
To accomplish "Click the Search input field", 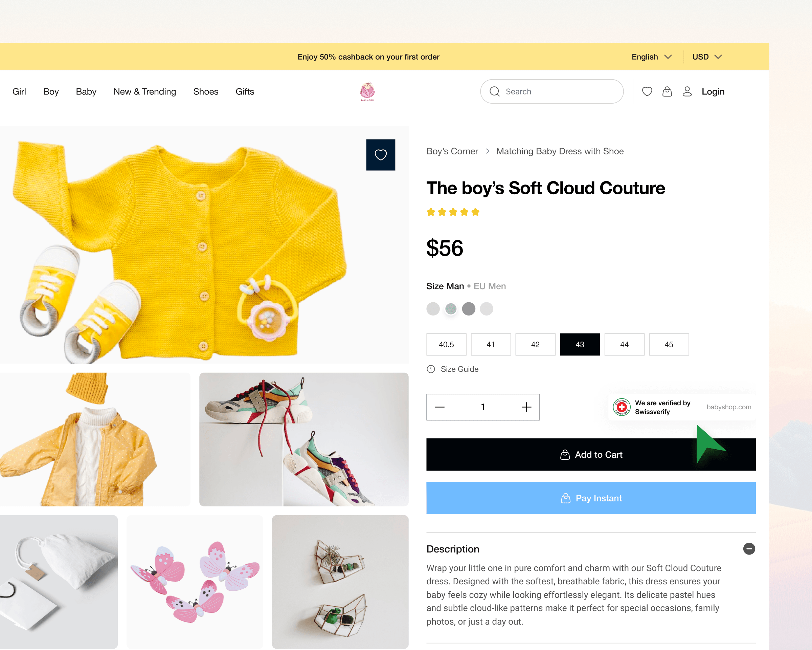I will [557, 91].
